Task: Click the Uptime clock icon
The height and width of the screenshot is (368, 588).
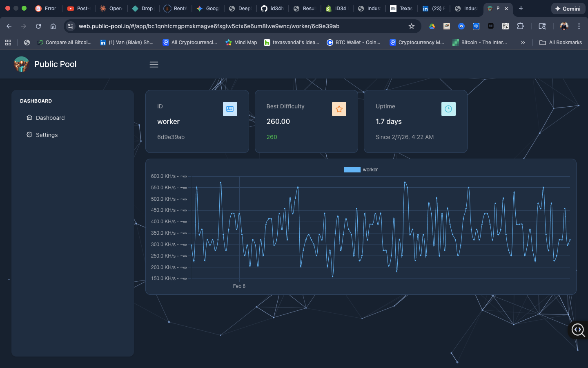Action: click(448, 109)
